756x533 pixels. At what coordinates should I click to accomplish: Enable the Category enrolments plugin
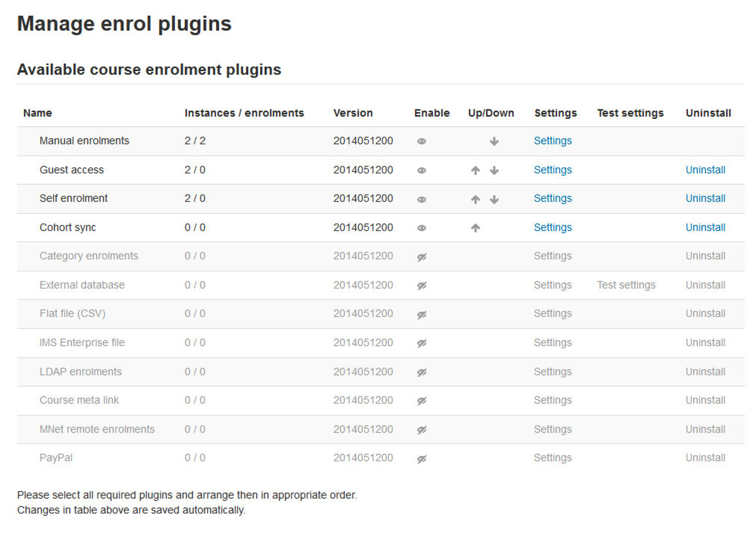(421, 256)
